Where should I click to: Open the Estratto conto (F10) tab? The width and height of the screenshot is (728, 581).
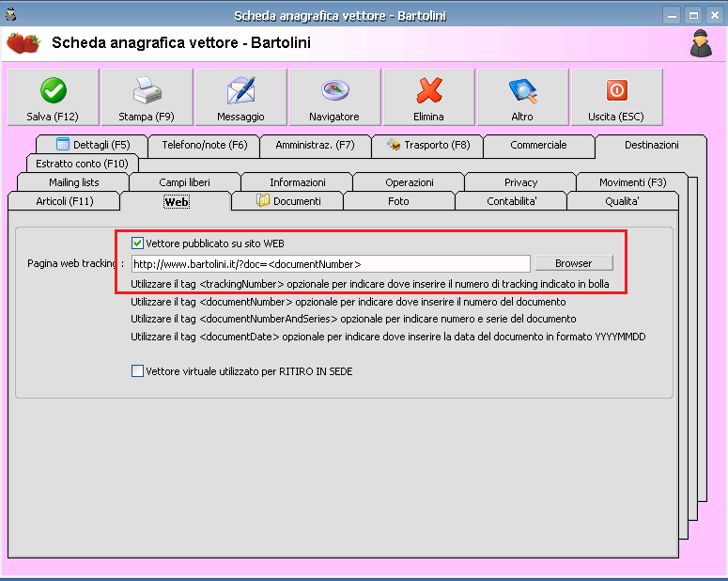(x=82, y=164)
